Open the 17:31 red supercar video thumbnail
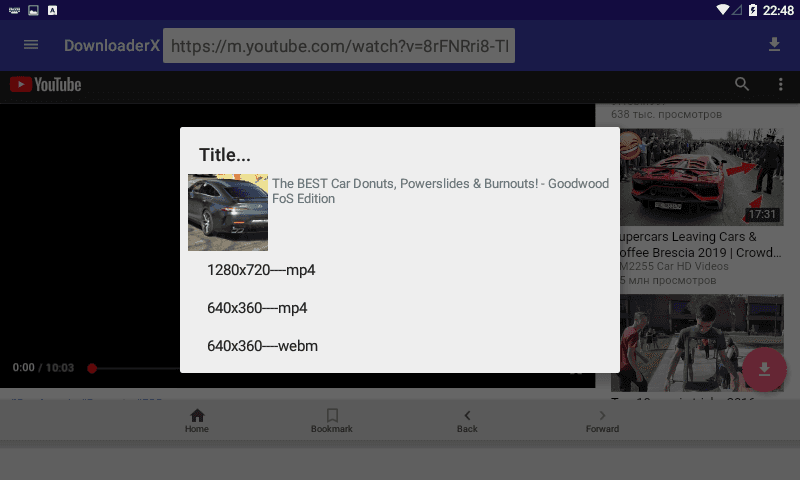The width and height of the screenshot is (800, 480). pyautogui.click(x=702, y=177)
